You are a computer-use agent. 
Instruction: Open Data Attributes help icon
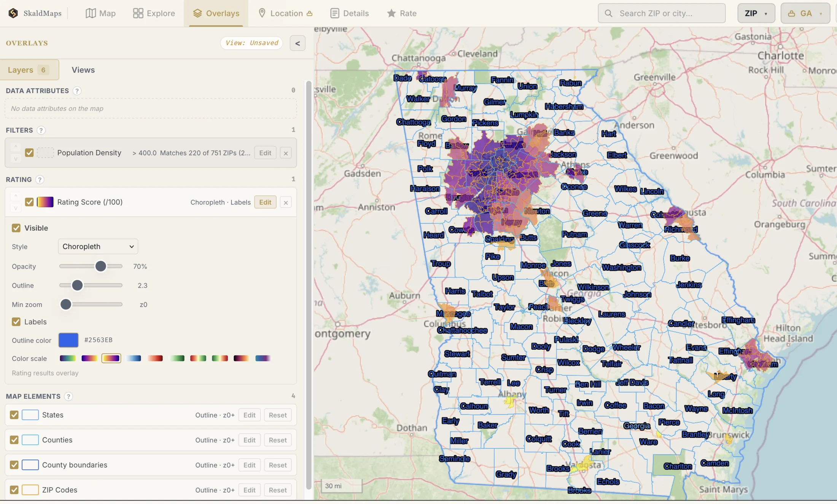77,91
